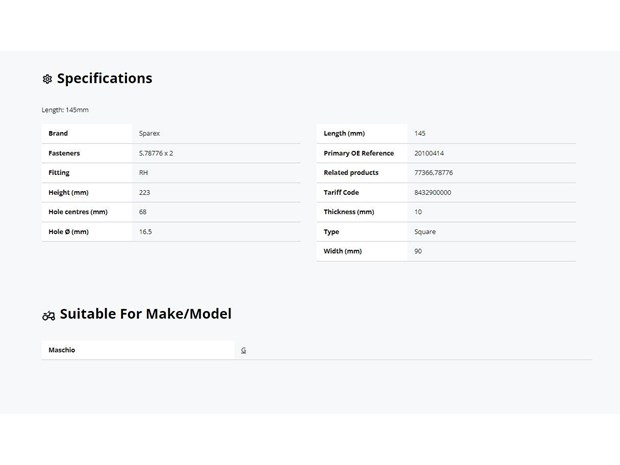Click the Hole Ø value 16.5
Viewport: 620px width, 465px height.
point(145,231)
